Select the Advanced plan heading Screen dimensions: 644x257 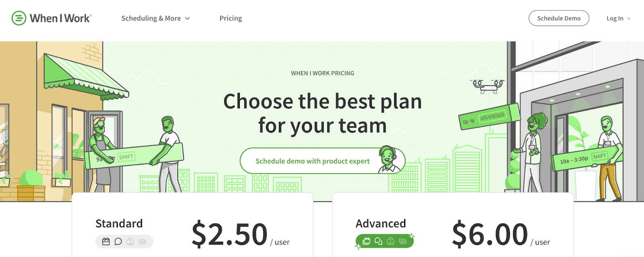381,223
